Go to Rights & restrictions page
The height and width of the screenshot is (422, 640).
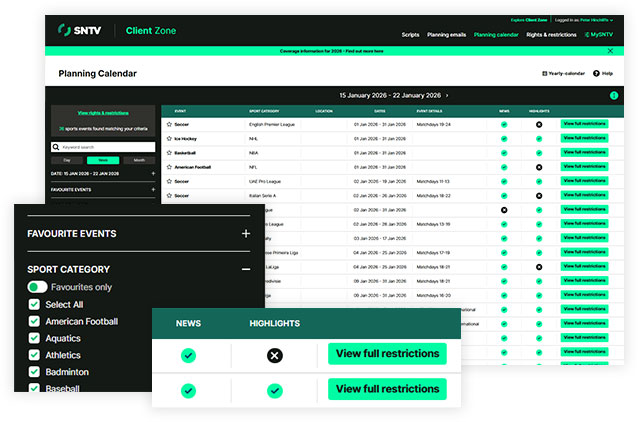[x=551, y=34]
